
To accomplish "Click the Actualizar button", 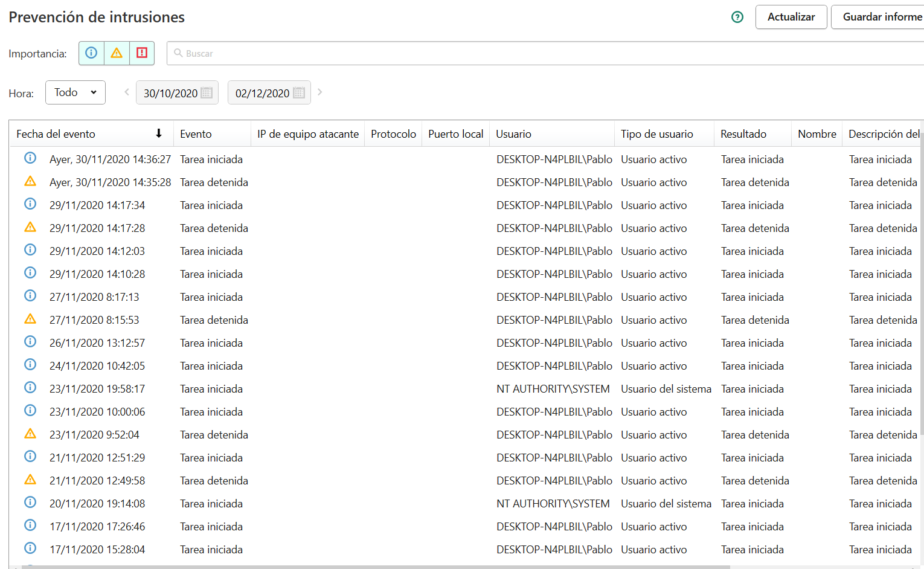I will (791, 17).
